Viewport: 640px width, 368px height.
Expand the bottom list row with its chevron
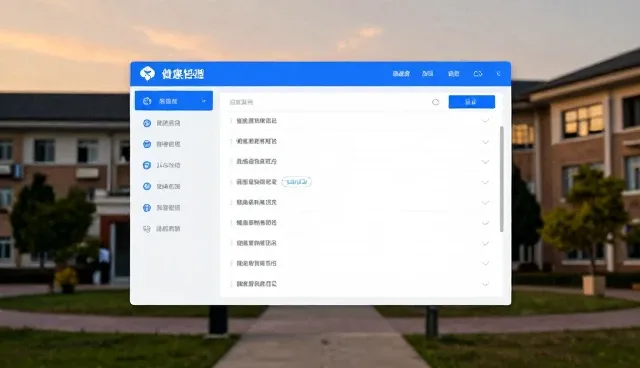click(485, 284)
